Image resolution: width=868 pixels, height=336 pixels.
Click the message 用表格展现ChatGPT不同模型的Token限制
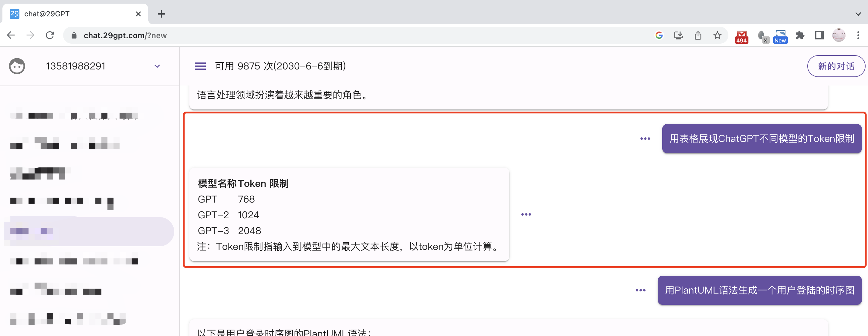[x=761, y=138]
